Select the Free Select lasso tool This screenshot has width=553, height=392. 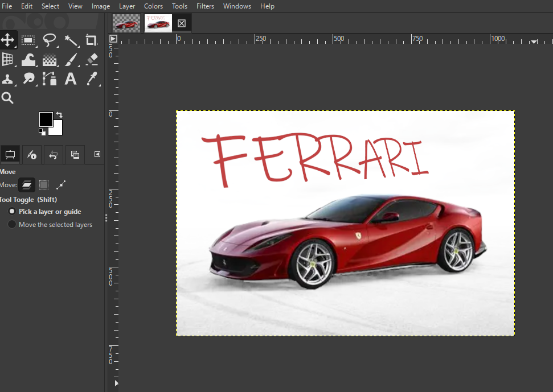(x=50, y=40)
